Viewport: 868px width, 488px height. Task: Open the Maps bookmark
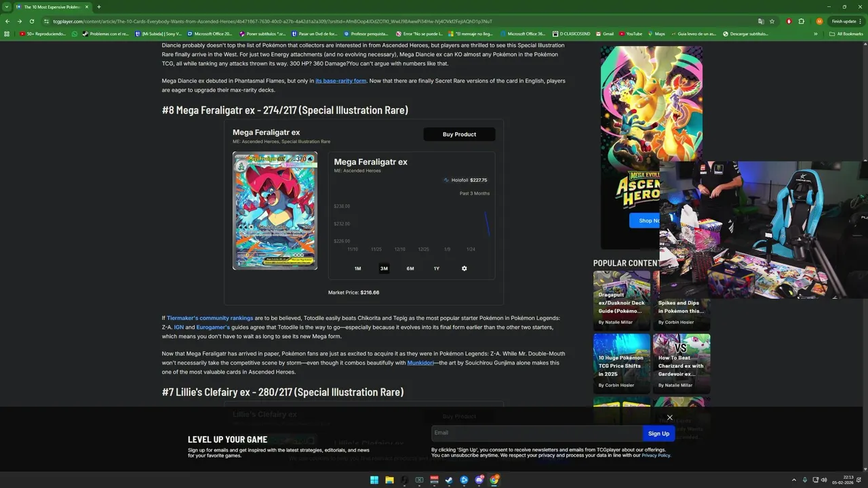tap(656, 33)
